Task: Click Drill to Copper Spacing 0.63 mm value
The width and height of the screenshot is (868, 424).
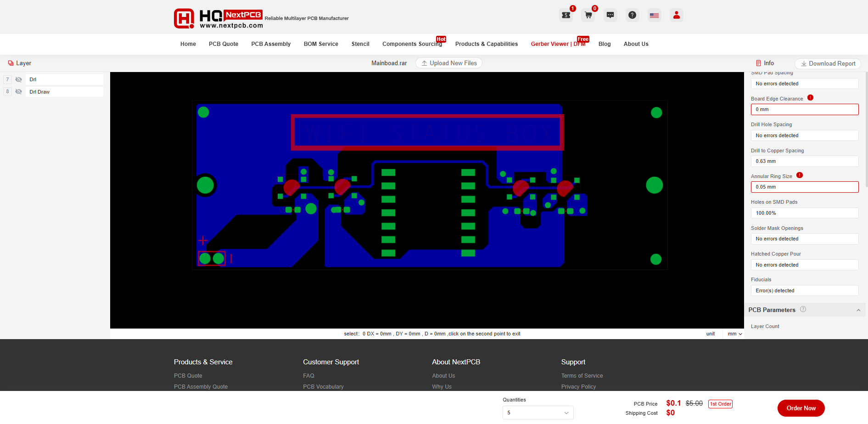Action: click(805, 161)
